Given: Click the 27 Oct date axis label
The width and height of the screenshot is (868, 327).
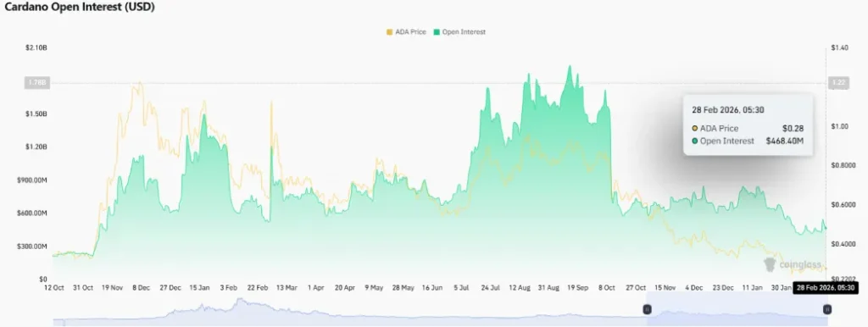Looking at the screenshot, I should click(636, 288).
